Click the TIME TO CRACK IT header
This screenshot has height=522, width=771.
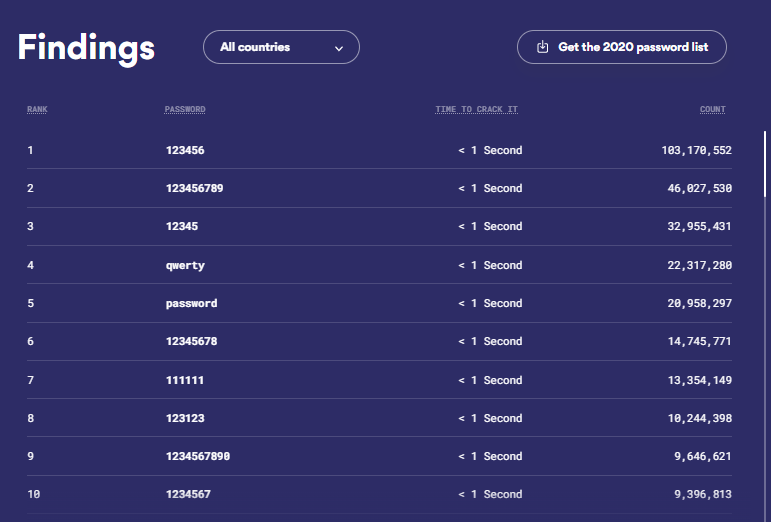[476, 109]
